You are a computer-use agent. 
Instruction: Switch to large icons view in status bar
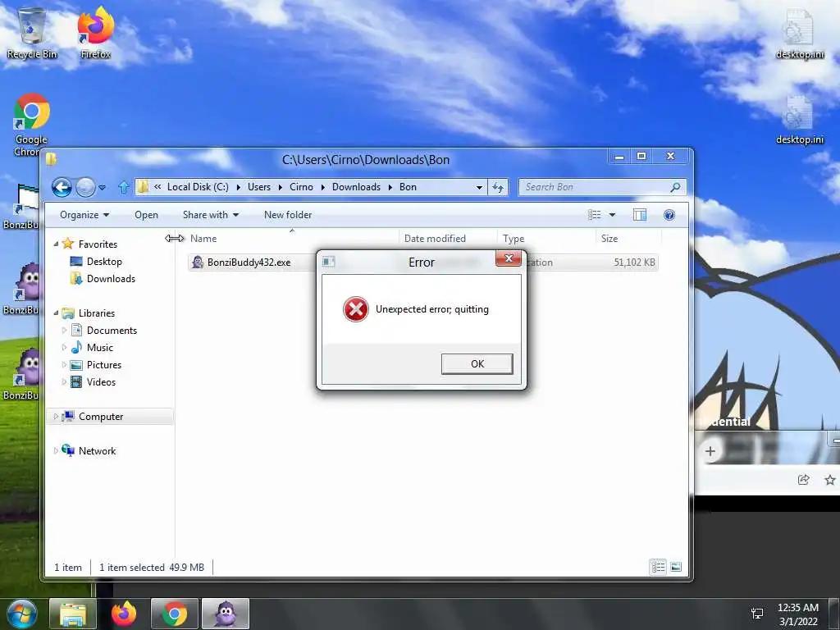pos(676,567)
